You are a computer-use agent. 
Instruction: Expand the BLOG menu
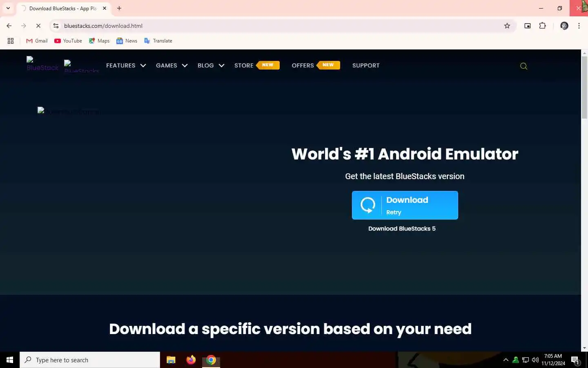coord(211,65)
